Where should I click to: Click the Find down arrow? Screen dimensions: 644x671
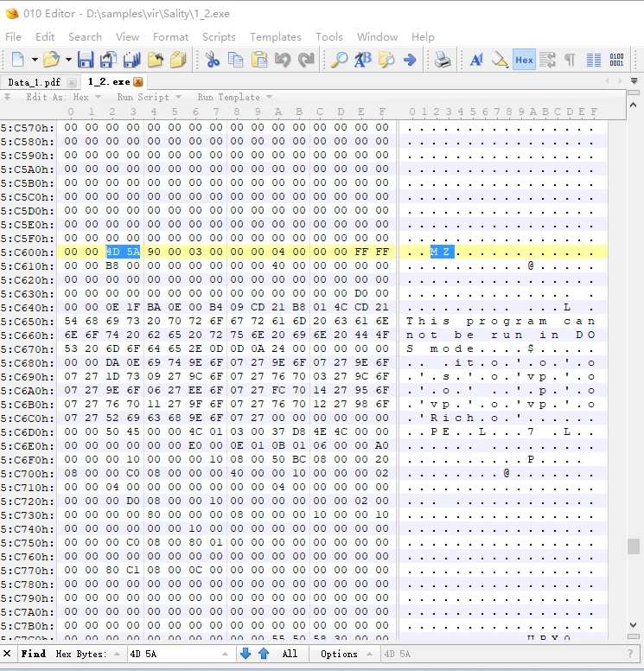pyautogui.click(x=245, y=654)
